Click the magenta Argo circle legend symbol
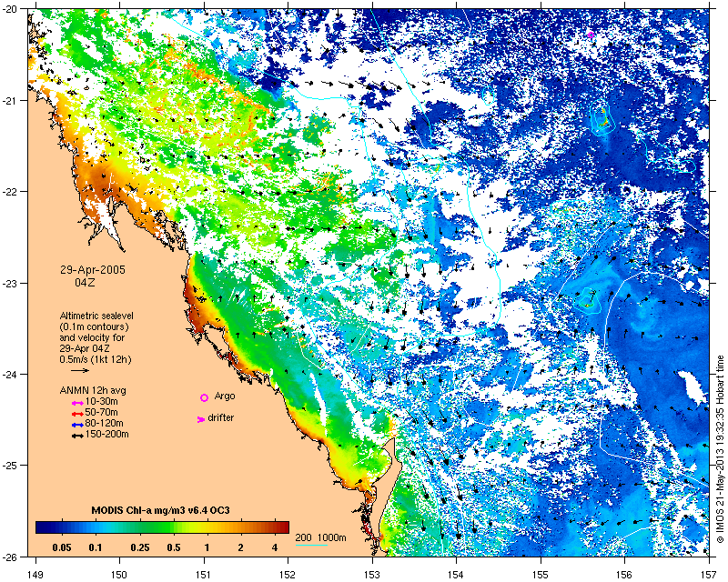728x582 pixels. pos(204,397)
